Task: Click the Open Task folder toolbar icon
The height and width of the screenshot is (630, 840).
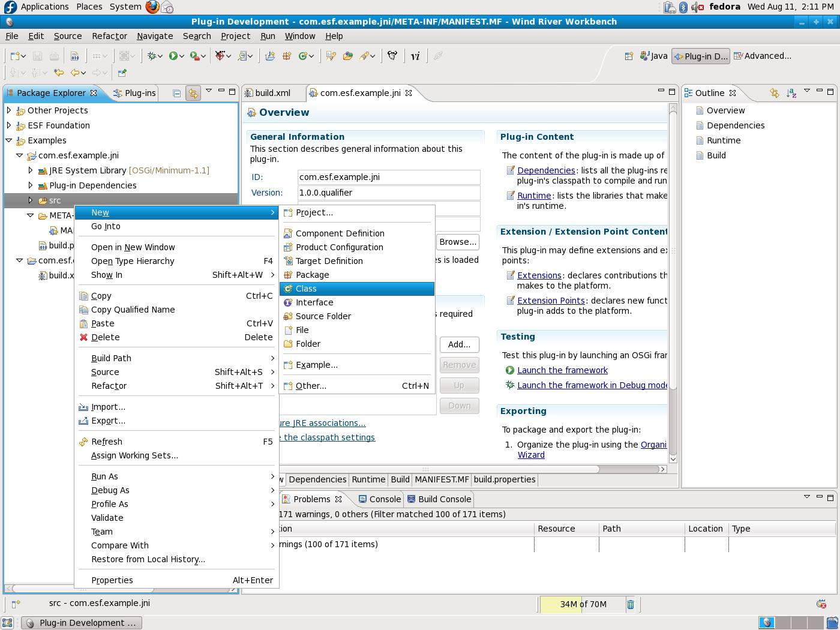Action: click(x=347, y=56)
